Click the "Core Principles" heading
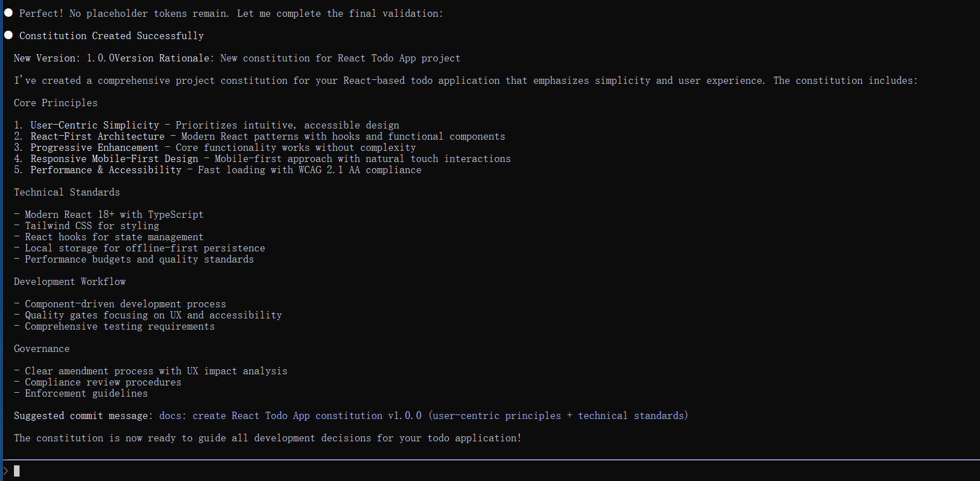 pos(55,103)
